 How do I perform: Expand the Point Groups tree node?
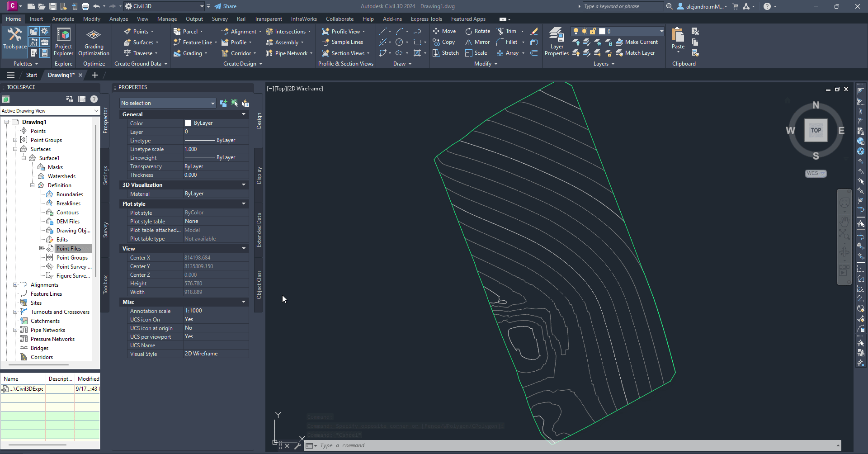(15, 140)
